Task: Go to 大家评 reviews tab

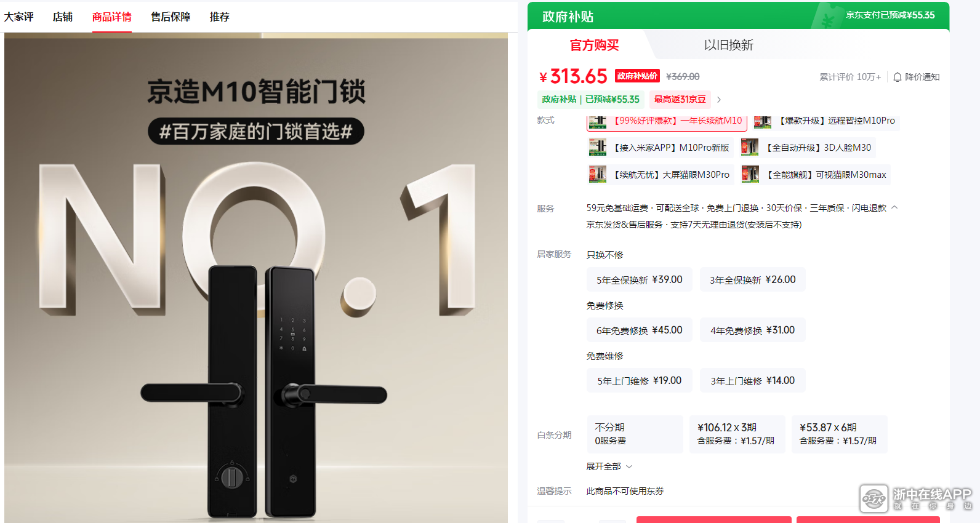Action: [x=18, y=17]
